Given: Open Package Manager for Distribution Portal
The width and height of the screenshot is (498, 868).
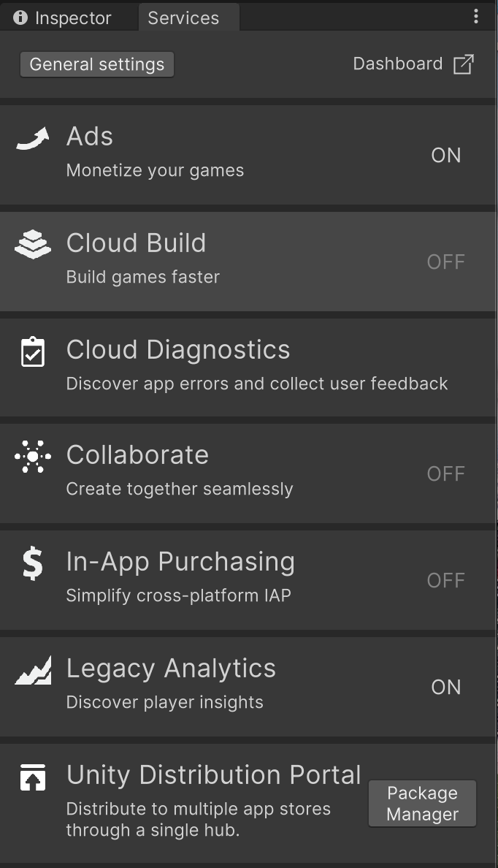Looking at the screenshot, I should (x=422, y=803).
